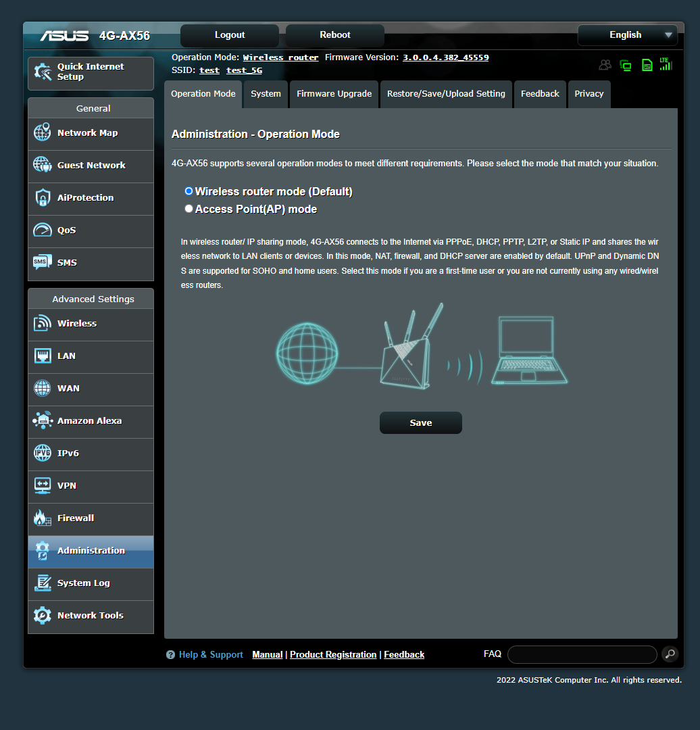Open the footer Feedback link
This screenshot has width=700, height=730.
coord(404,654)
